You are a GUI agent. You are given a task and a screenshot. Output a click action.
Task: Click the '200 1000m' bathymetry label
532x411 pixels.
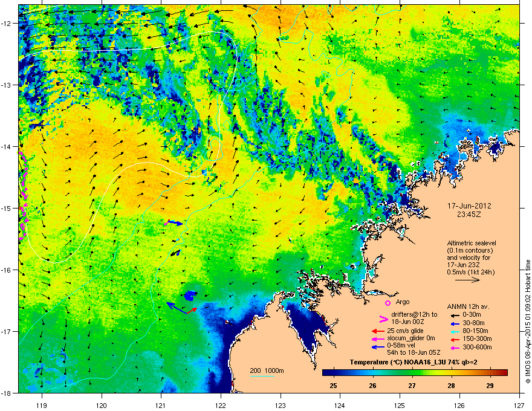[267, 371]
